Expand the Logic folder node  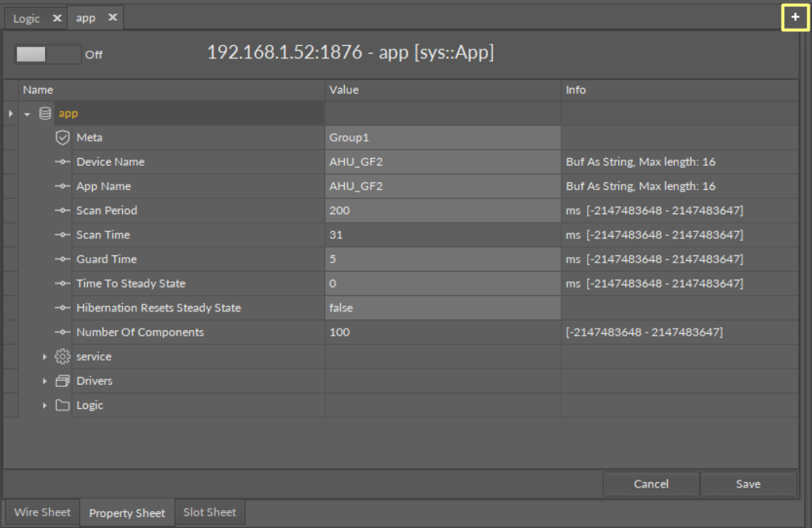click(44, 405)
